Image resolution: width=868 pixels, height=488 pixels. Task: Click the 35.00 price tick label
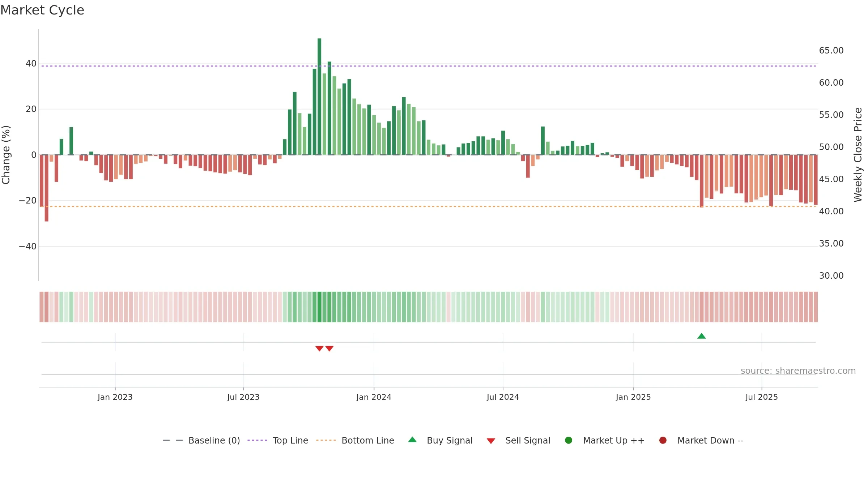coord(831,244)
